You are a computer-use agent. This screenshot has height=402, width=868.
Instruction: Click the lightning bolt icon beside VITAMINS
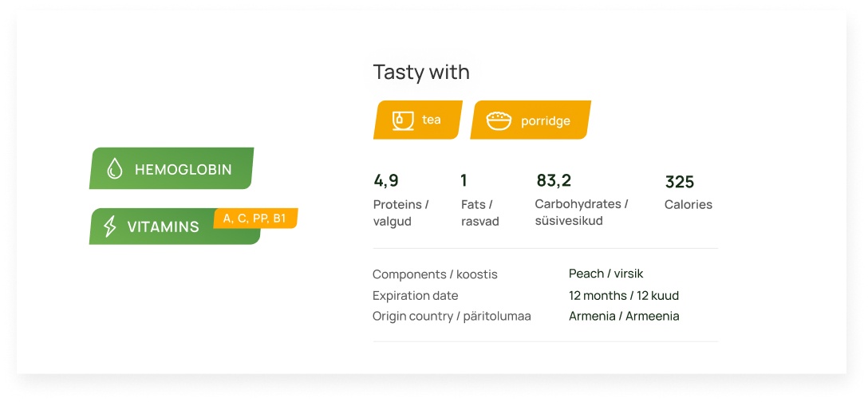coord(110,227)
